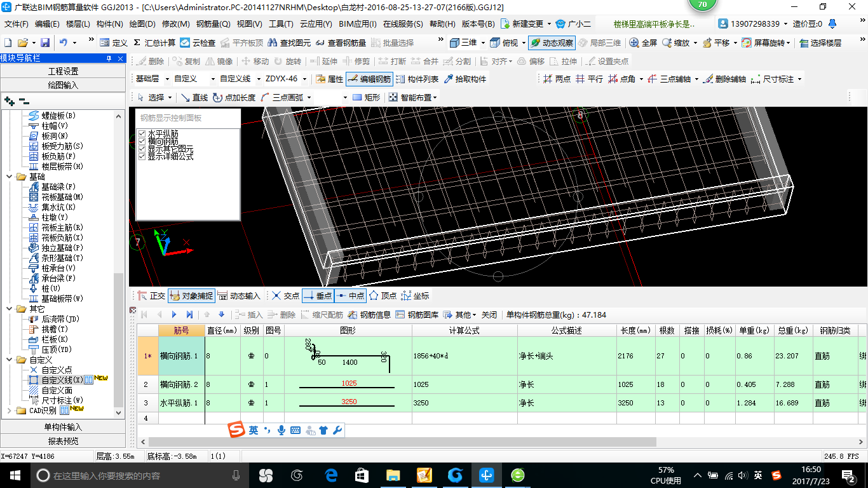Open the ZDYX-46 component name dropdown

pos(305,79)
